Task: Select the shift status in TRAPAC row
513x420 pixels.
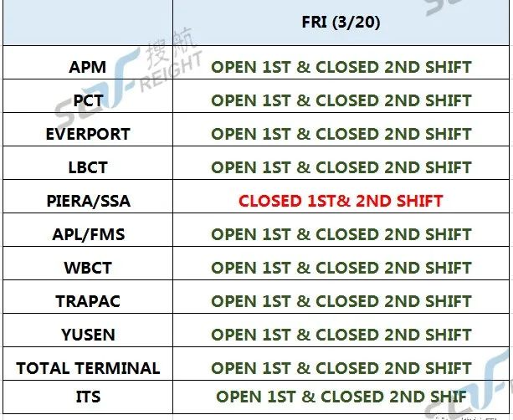Action: (x=341, y=301)
